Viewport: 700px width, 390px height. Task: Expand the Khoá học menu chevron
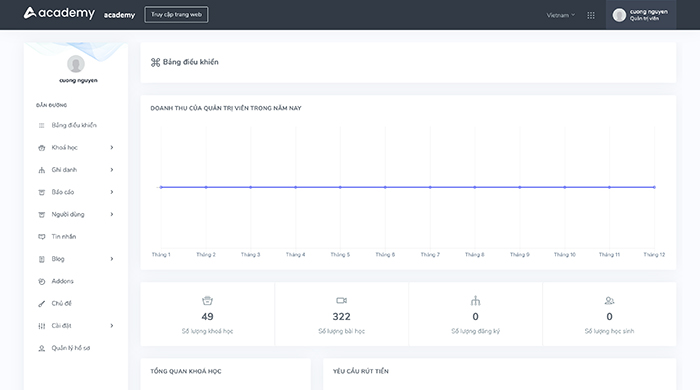click(112, 147)
